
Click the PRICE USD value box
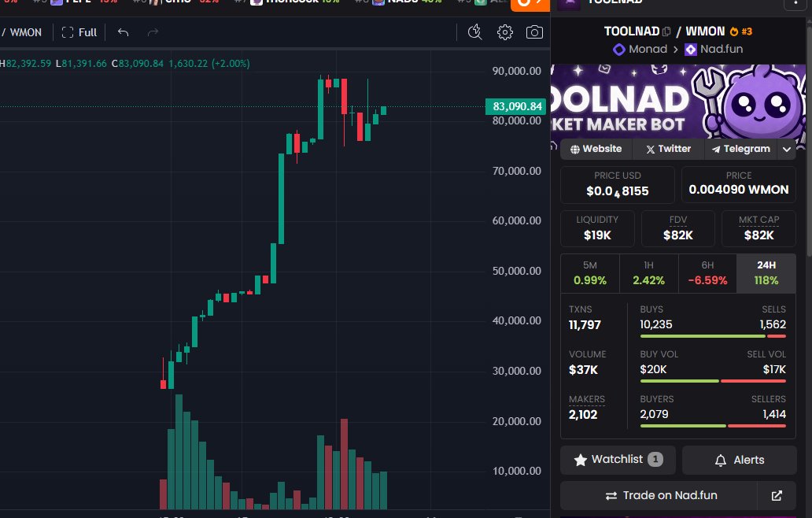pos(618,185)
